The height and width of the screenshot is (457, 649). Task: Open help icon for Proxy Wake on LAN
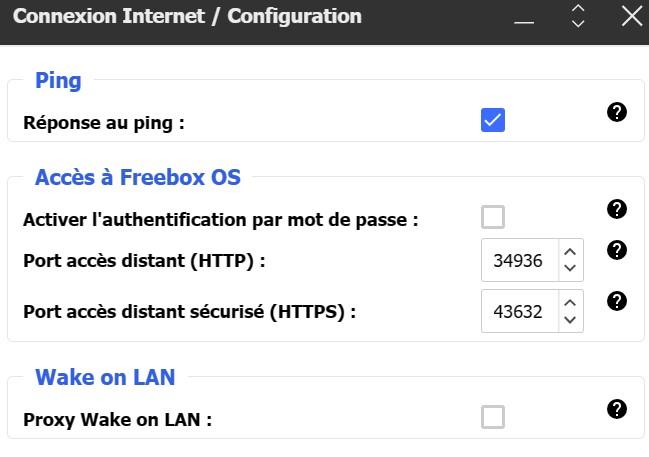tap(617, 409)
